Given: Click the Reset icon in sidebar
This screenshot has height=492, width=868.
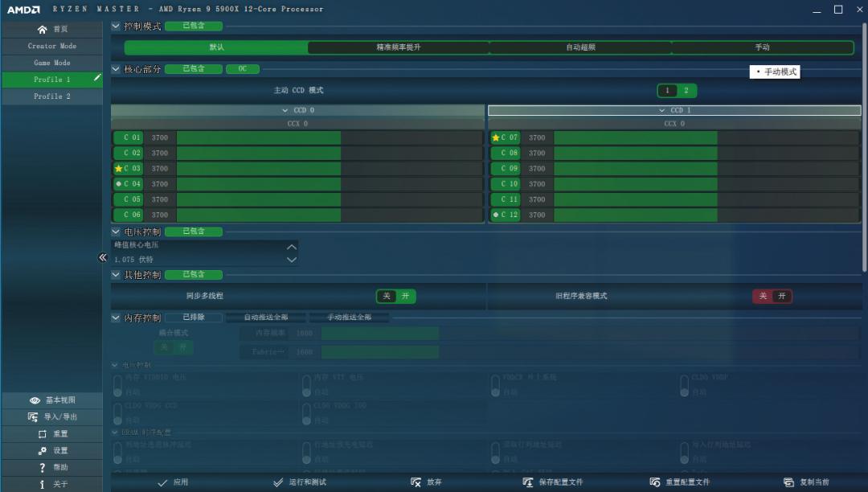Looking at the screenshot, I should click(42, 434).
